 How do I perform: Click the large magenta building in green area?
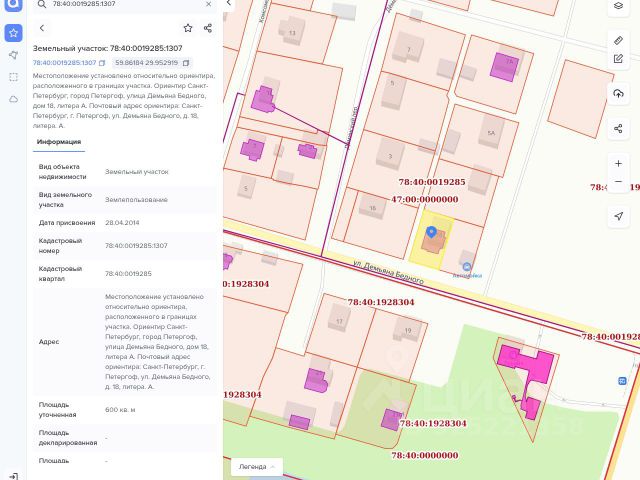(x=527, y=364)
